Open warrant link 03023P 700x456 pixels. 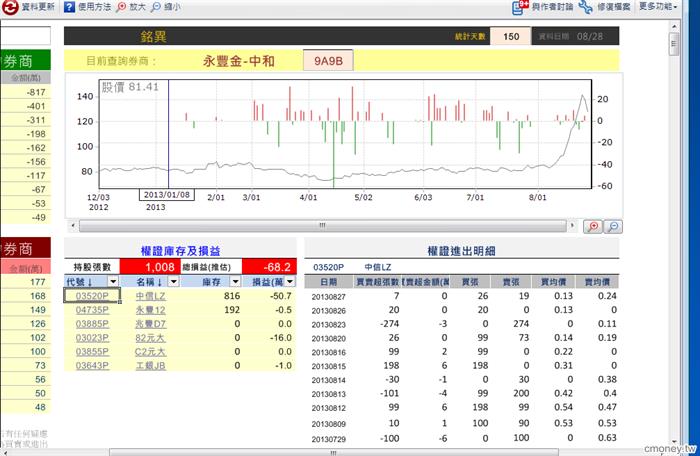[92, 338]
